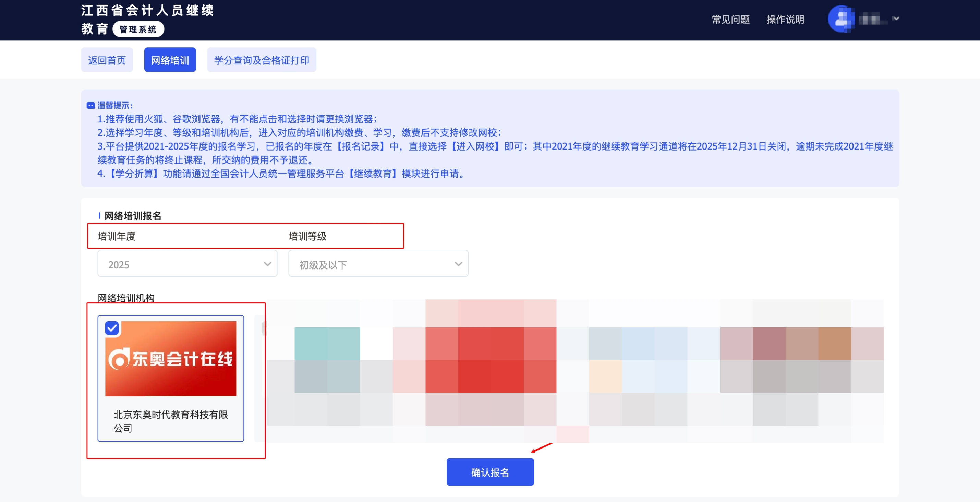Screen dimensions: 980x502
Task: Click the 初级及以下 selector field
Action: (x=378, y=263)
